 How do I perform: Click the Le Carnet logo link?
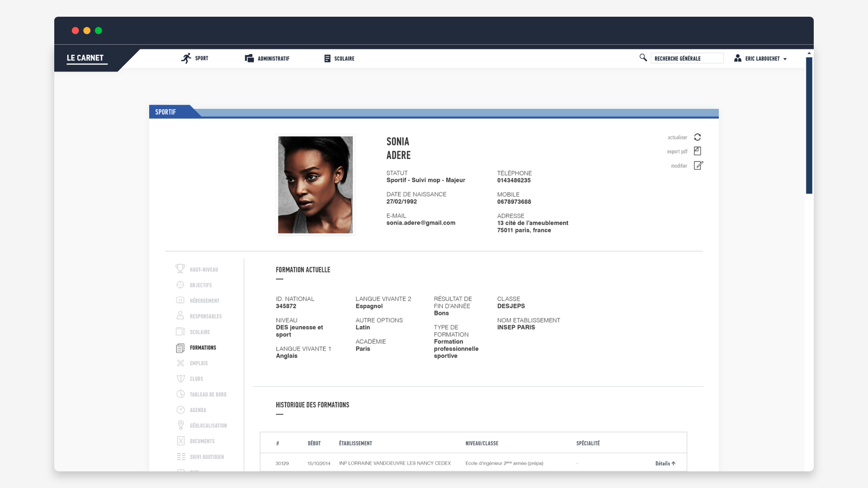pyautogui.click(x=85, y=58)
